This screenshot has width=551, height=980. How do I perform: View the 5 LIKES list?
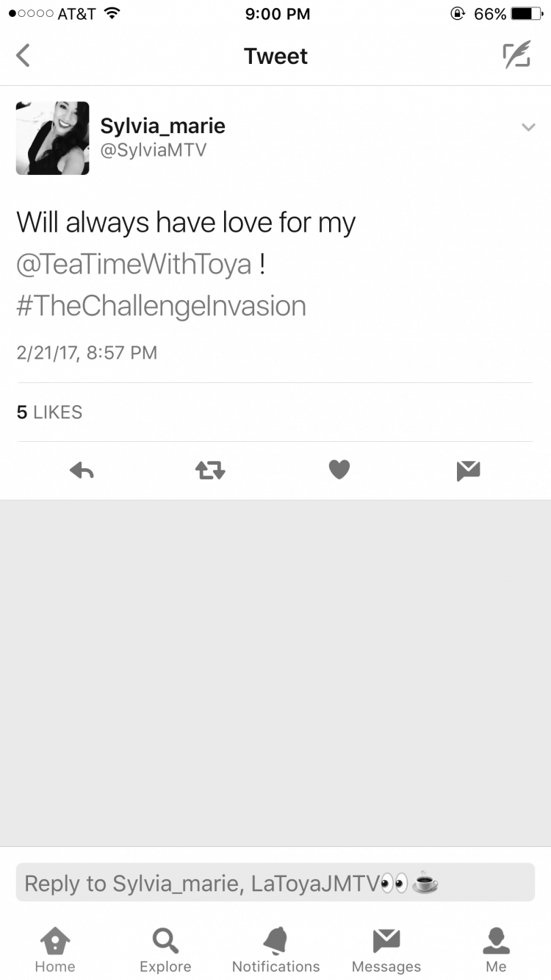(x=49, y=412)
